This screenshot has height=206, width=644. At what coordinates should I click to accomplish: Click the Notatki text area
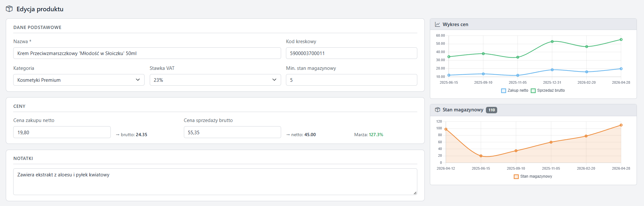tap(215, 182)
